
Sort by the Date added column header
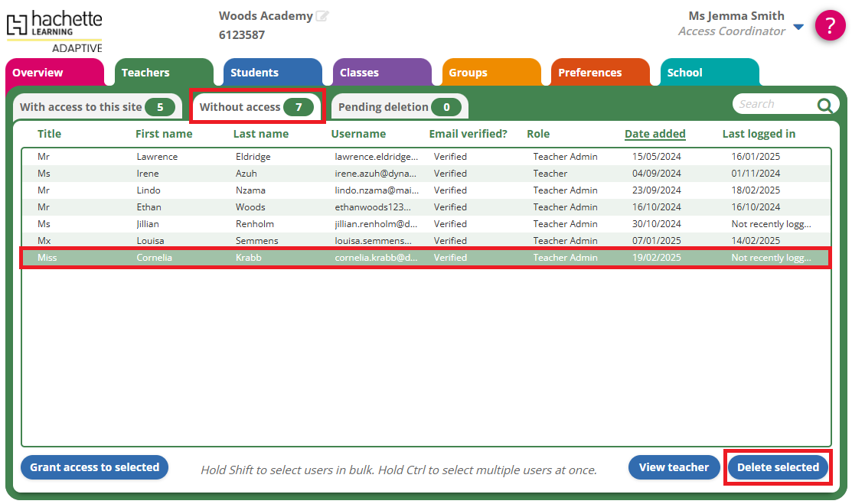(655, 134)
